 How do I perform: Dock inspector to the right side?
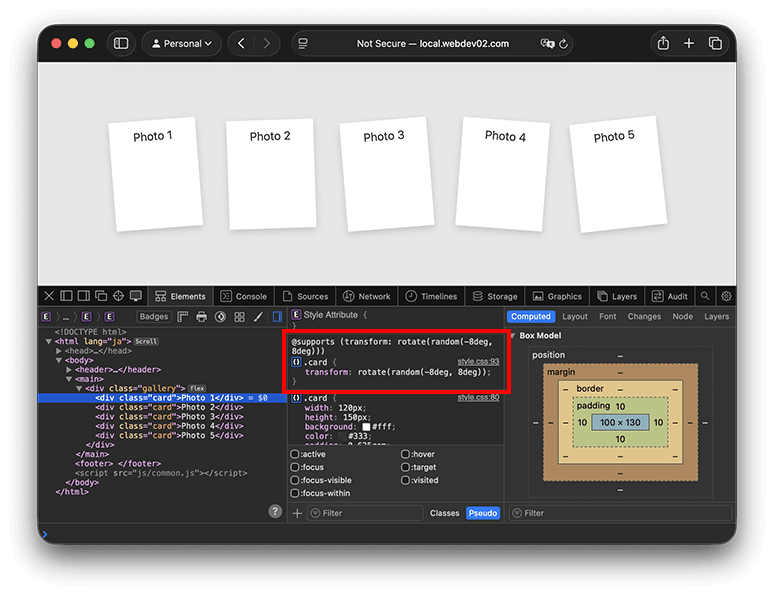(x=84, y=296)
